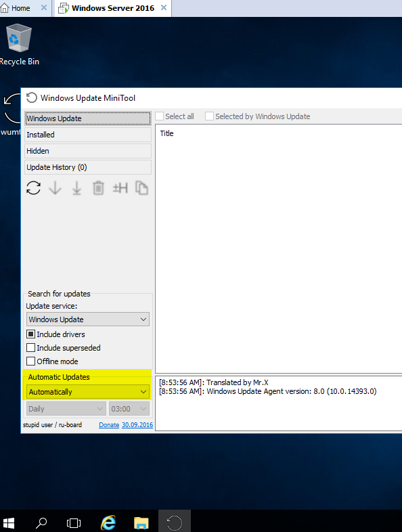
Task: Click the download updates arrow icon
Action: tap(55, 187)
